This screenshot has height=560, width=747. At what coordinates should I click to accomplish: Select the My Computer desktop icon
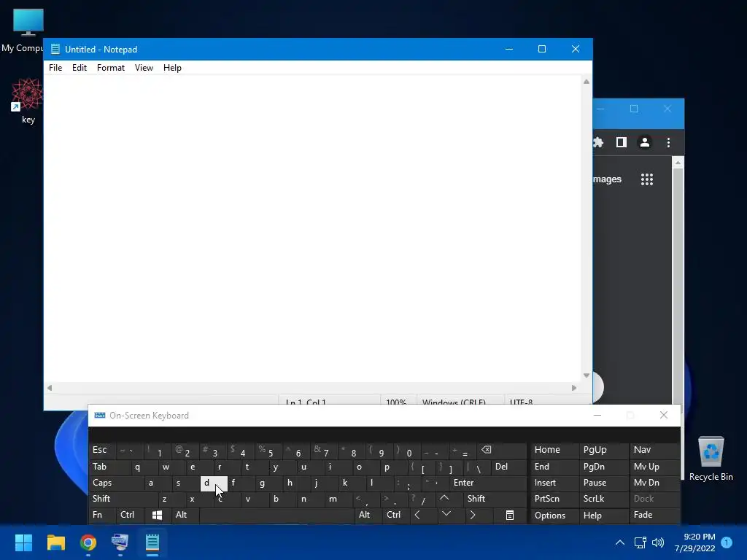(x=24, y=31)
